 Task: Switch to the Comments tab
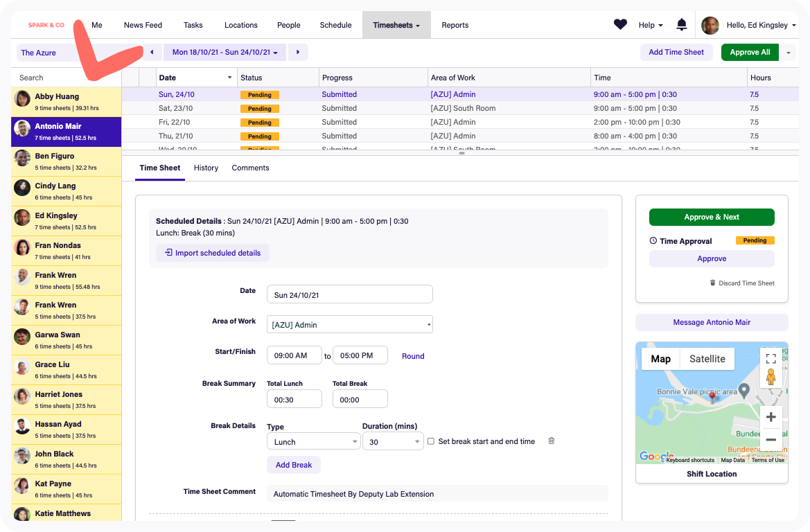point(250,168)
